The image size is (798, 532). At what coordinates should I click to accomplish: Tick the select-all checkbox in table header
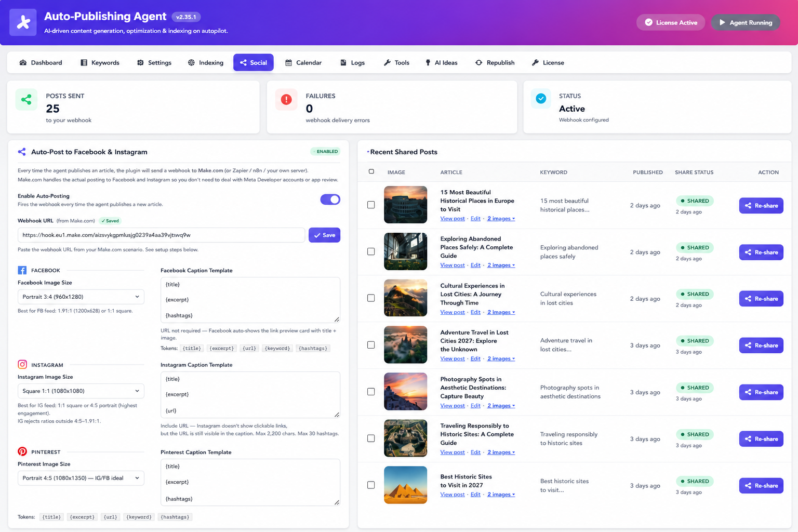(x=371, y=171)
